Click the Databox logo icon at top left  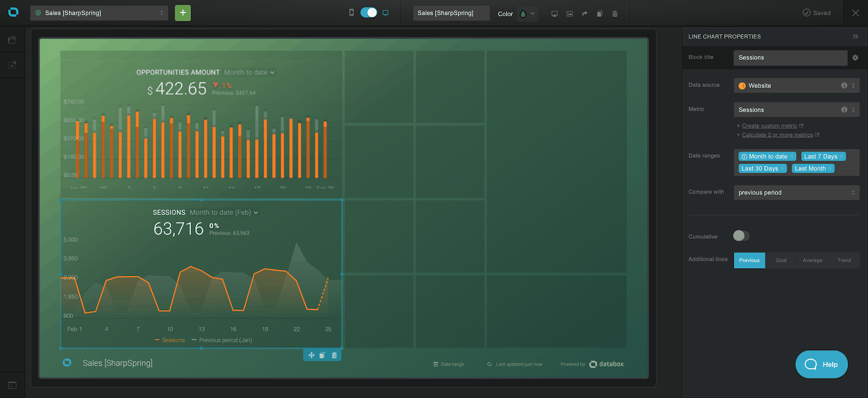click(13, 12)
